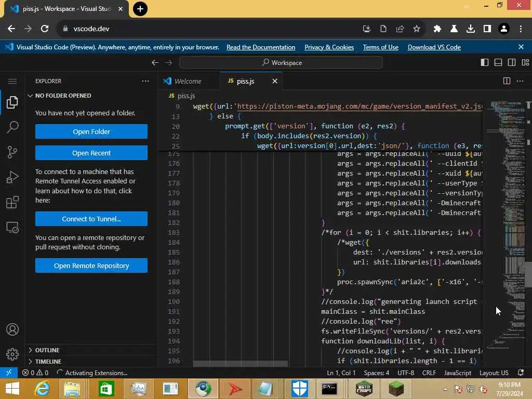Click Open Remote Repository button
The width and height of the screenshot is (532, 399).
pos(91,265)
